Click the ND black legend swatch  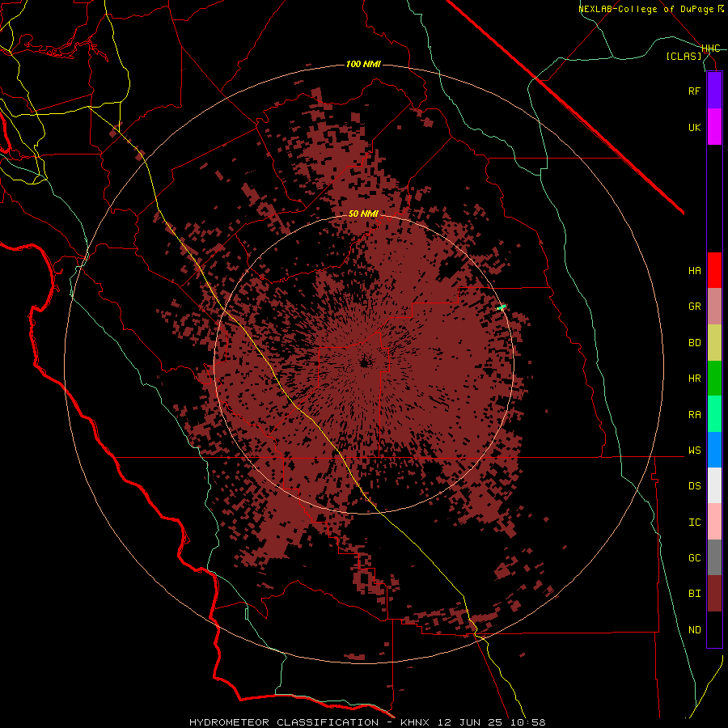pos(714,629)
